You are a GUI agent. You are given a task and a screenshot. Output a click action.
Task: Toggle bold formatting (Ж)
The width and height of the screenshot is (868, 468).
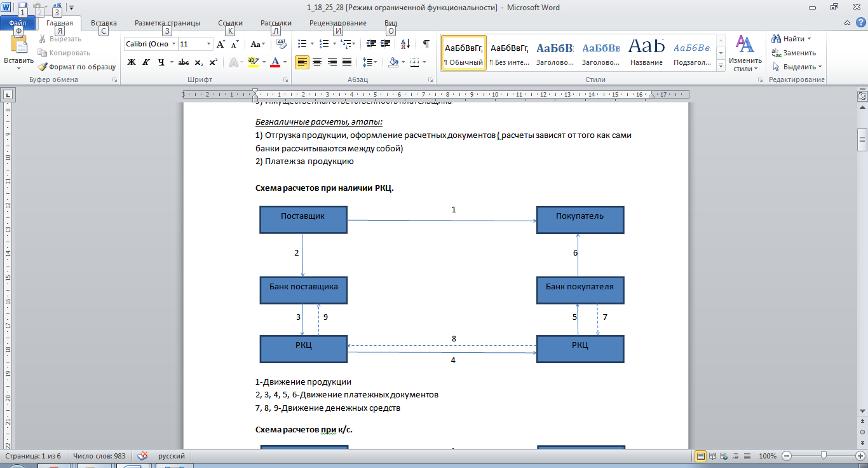tap(132, 62)
